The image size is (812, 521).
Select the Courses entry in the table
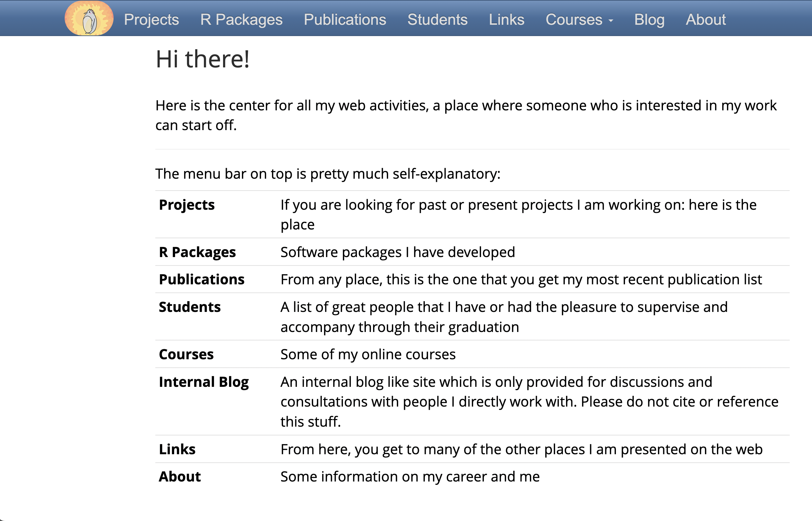[x=186, y=355]
